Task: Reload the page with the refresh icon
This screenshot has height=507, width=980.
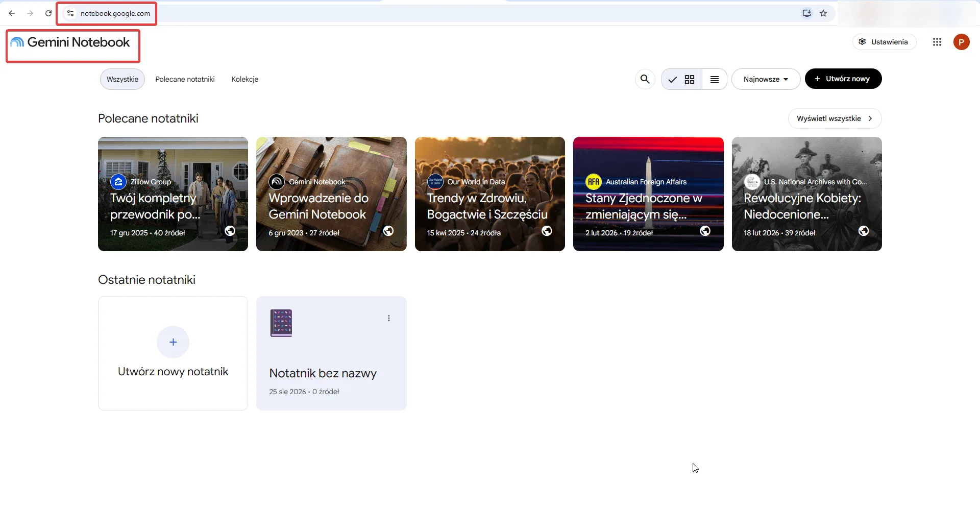Action: tap(48, 13)
